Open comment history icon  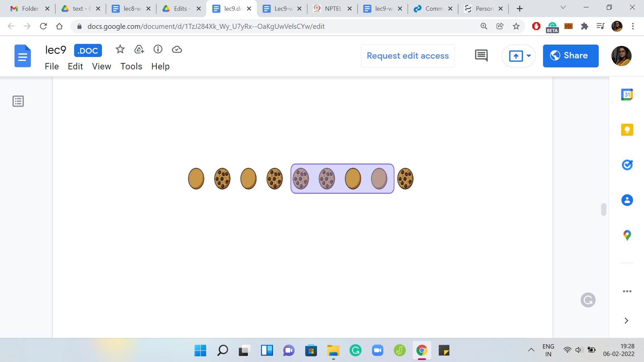(x=481, y=56)
